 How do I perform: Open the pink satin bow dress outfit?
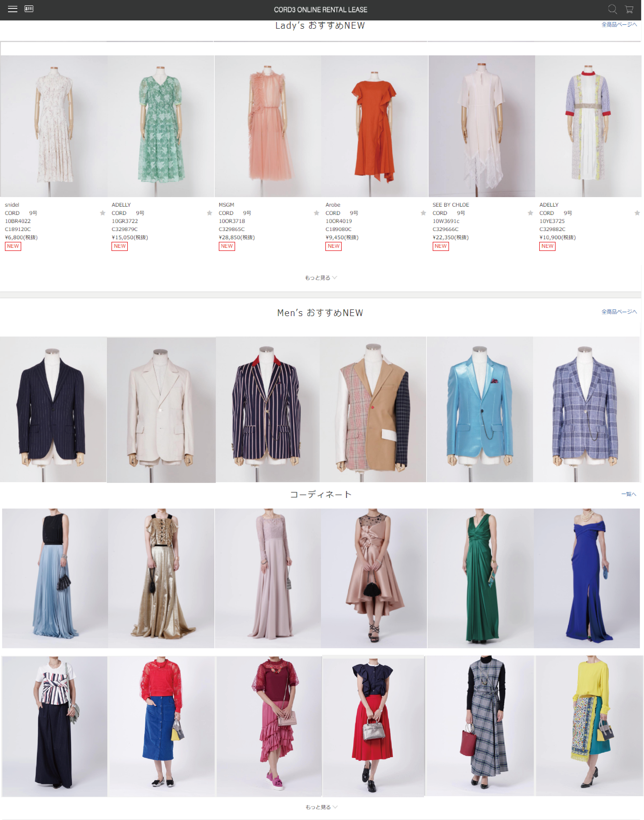point(374,578)
